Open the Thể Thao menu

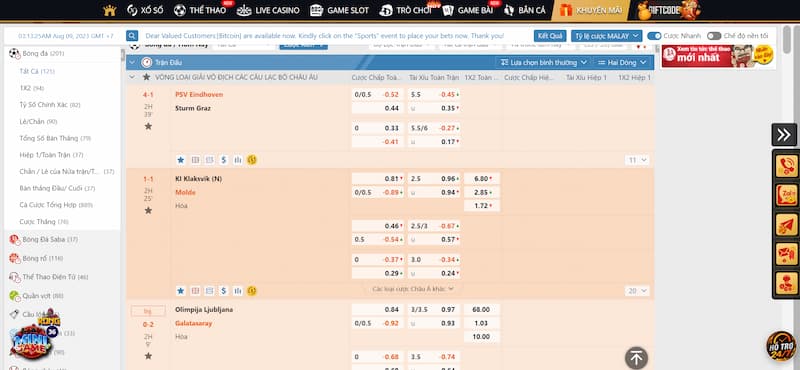point(200,10)
